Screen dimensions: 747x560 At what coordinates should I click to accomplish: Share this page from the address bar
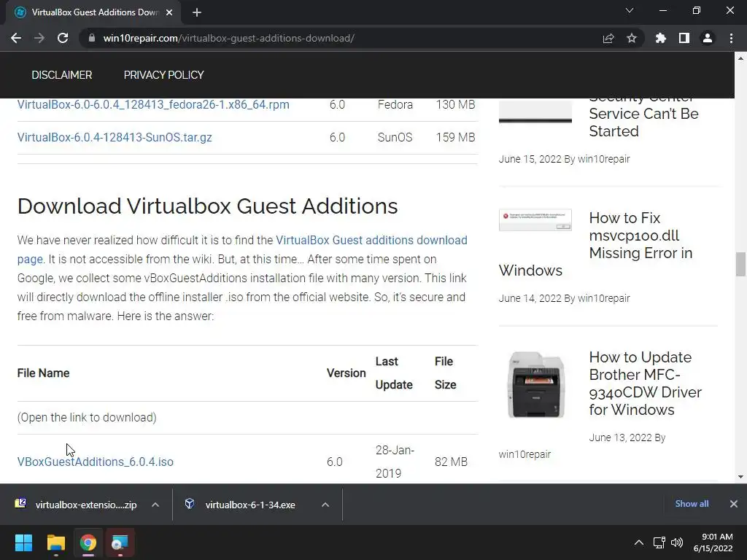tap(608, 38)
